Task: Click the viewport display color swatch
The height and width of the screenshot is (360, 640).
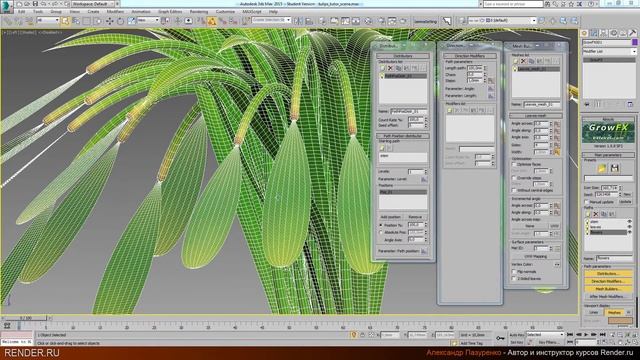Action: [620, 321]
